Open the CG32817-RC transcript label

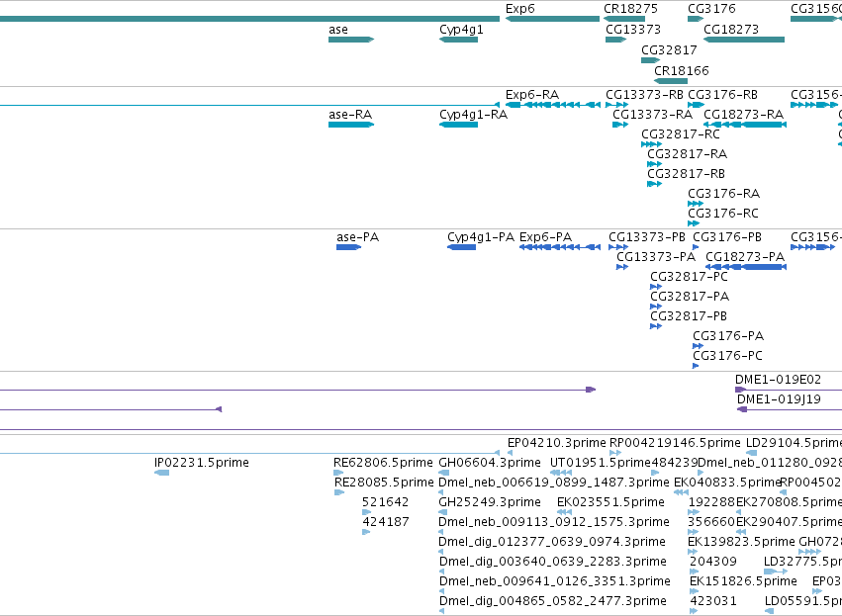(x=681, y=134)
